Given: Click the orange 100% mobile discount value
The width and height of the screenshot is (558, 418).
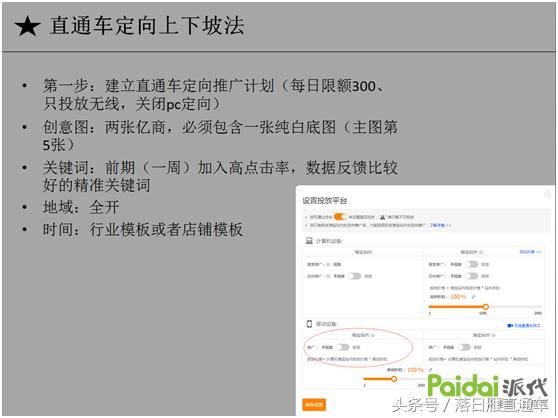Looking at the screenshot, I should tap(415, 370).
